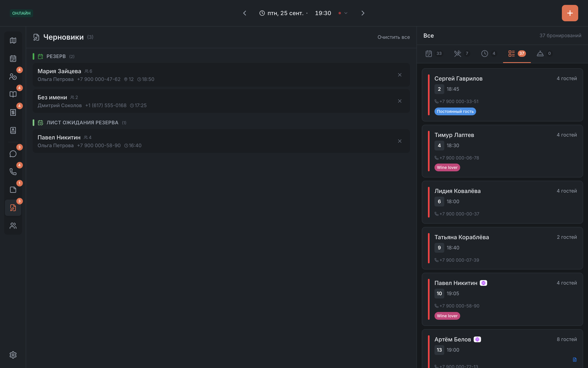Screen dimensions: 588x368
Task: Remove Мария Зайцева draft
Action: click(x=400, y=75)
